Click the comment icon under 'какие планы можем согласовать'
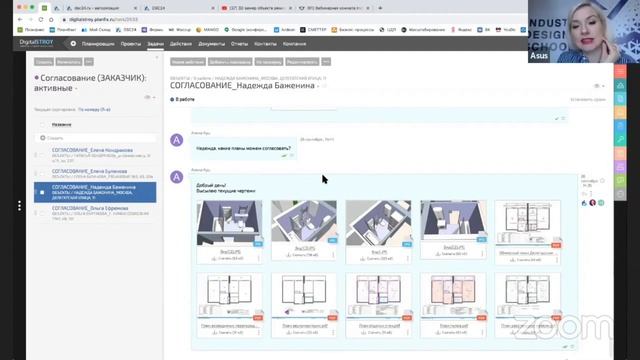Viewport: 640px width, 360px height. point(292,156)
